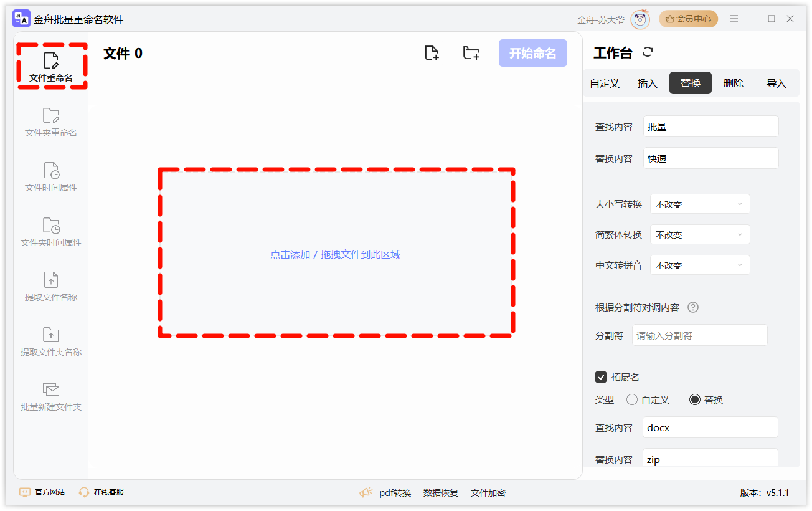Click the 查找内容 field containing 批量
This screenshot has width=812, height=511.
pos(711,127)
